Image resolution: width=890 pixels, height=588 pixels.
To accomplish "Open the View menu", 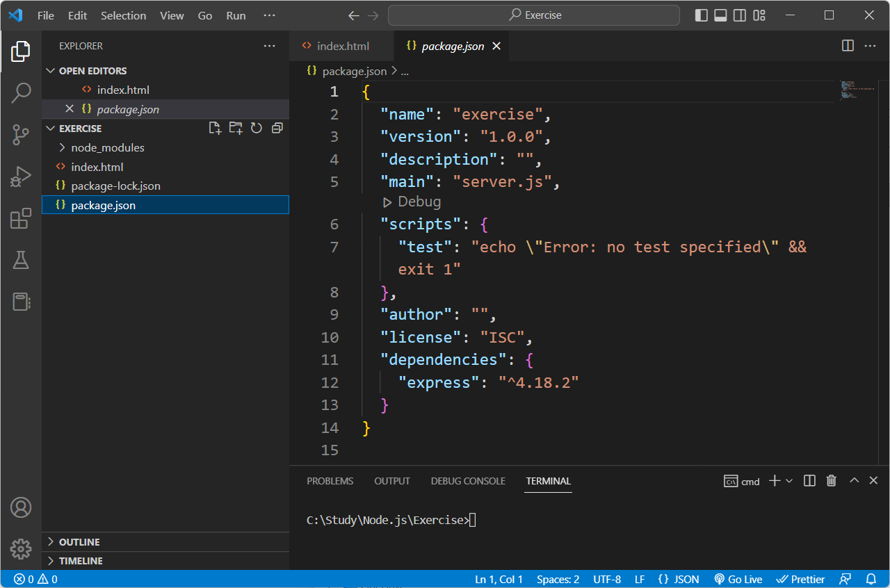I will (x=172, y=15).
